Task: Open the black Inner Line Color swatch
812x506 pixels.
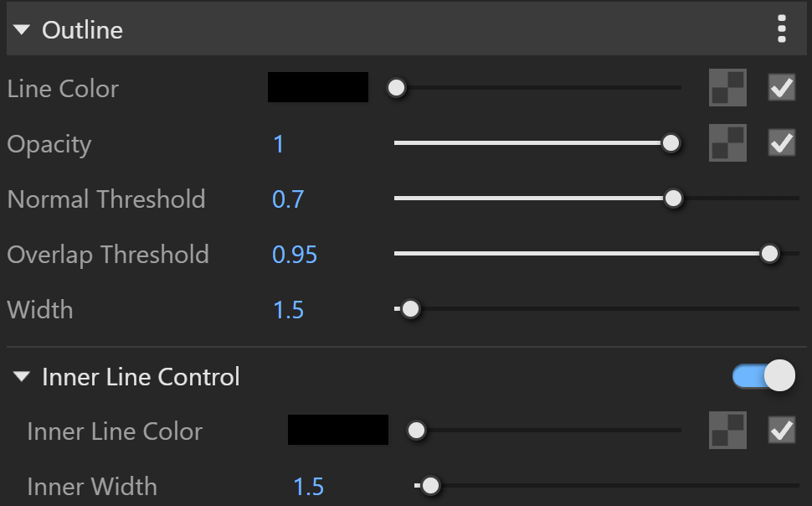Action: (x=338, y=430)
